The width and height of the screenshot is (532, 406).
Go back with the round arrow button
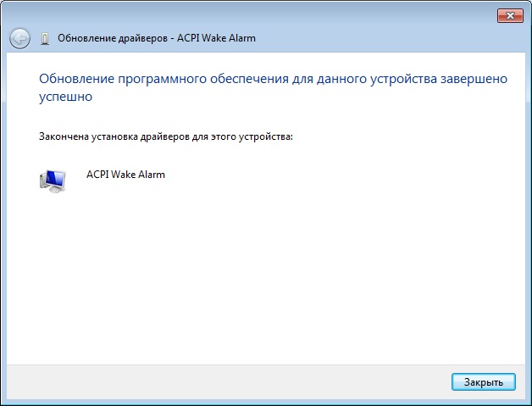(x=19, y=38)
